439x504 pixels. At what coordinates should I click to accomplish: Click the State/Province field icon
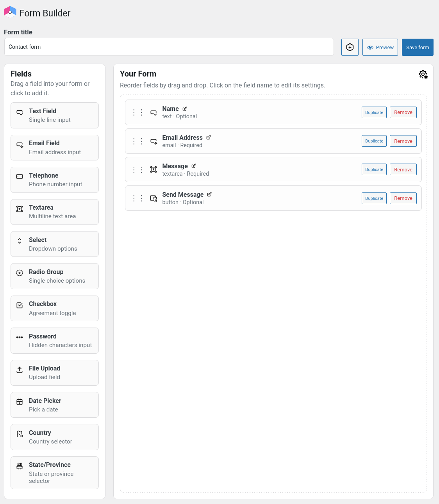(x=20, y=466)
